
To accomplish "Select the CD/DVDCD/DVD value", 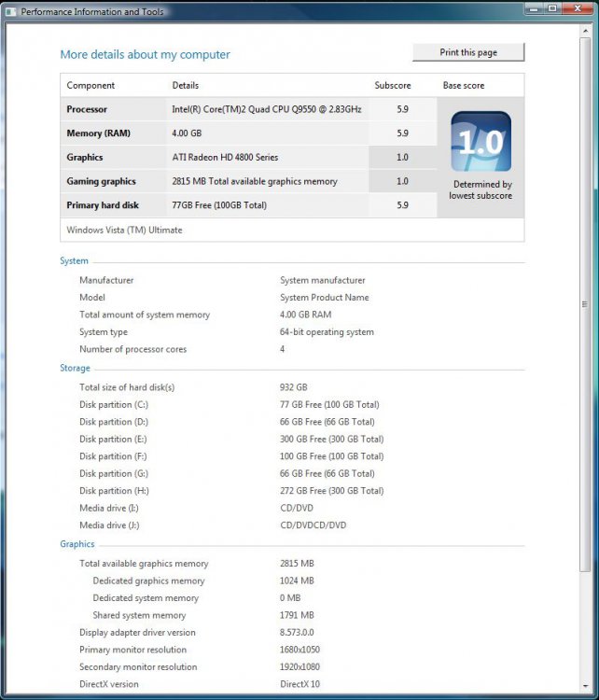I will [x=313, y=525].
